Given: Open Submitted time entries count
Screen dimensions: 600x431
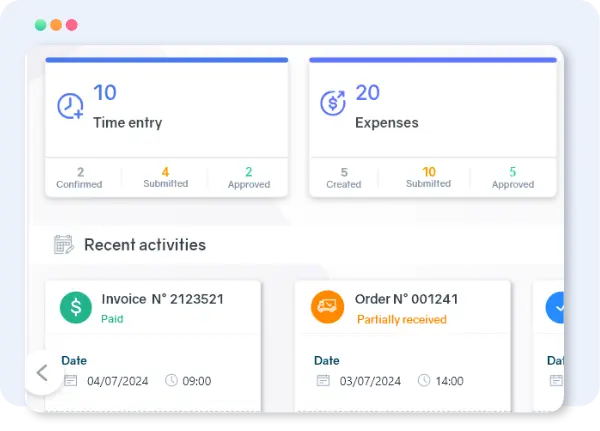Looking at the screenshot, I should click(x=165, y=177).
